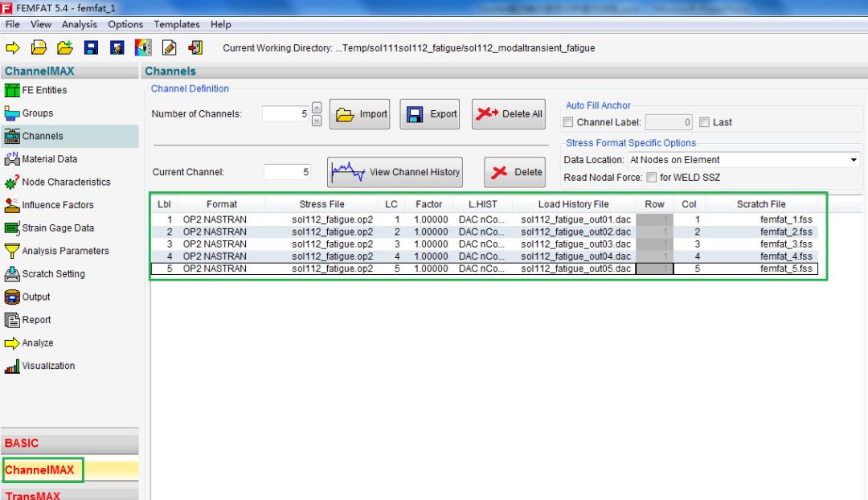Switch to TransMAX module tab
The image size is (868, 500).
[x=70, y=495]
